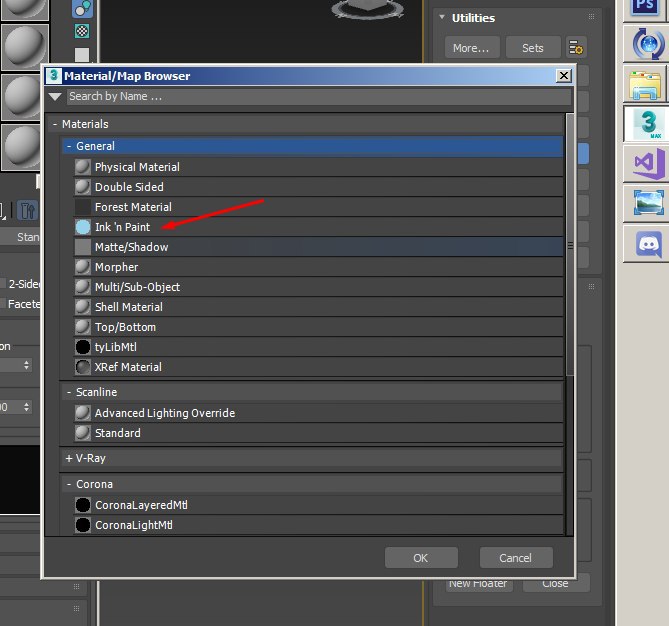Viewport: 669px width, 626px height.
Task: Expand the V-Ray group
Action: point(69,458)
